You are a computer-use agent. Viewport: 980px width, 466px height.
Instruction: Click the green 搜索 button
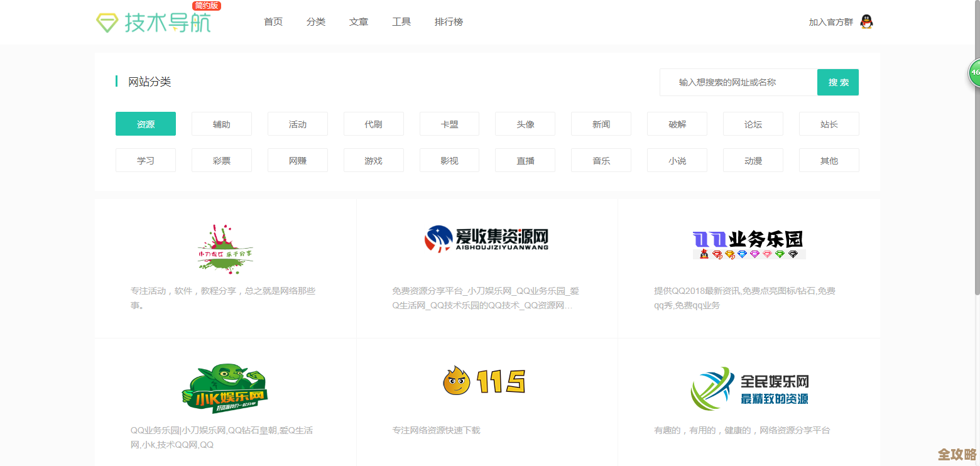coord(837,82)
